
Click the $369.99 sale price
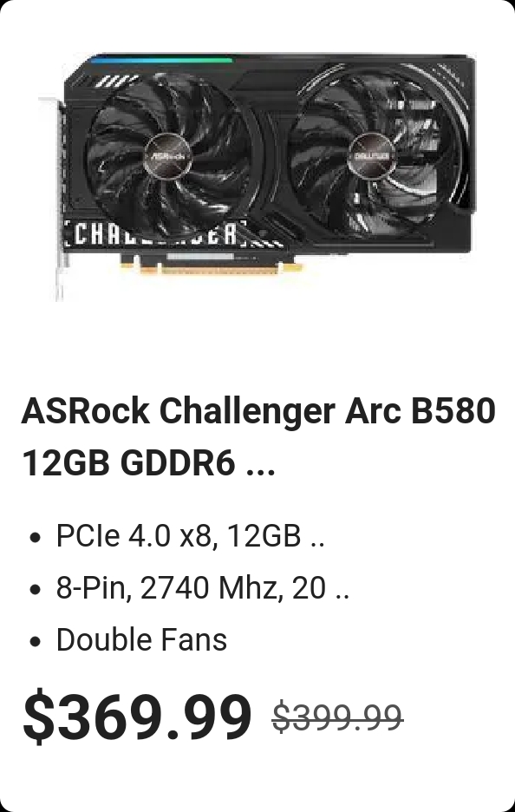137,717
